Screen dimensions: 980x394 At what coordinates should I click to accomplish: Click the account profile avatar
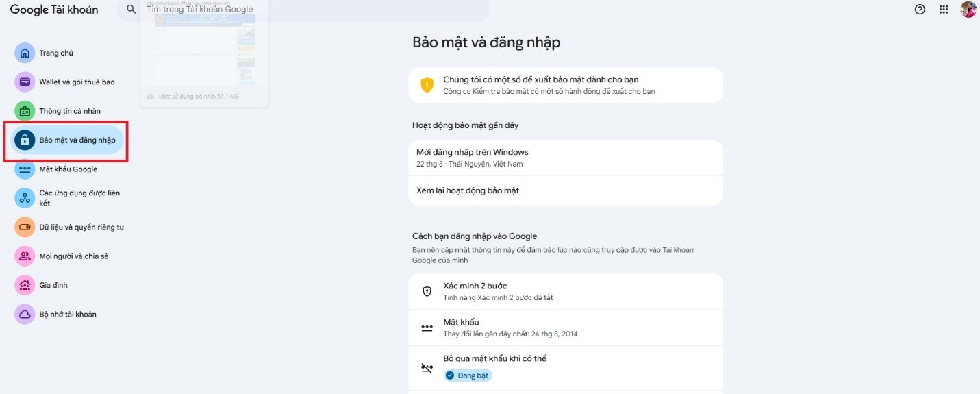tap(968, 10)
